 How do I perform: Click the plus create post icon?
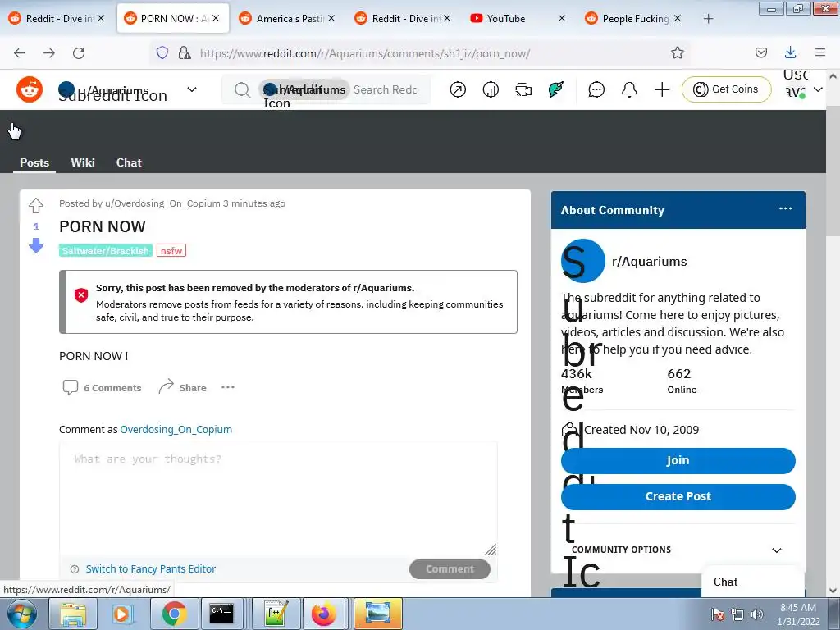662,89
